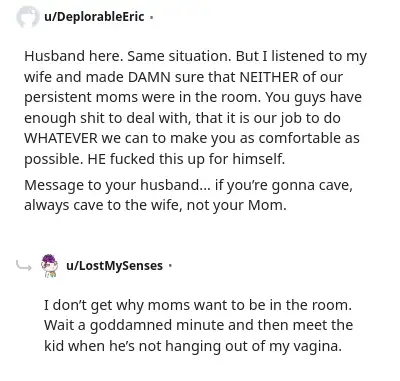Click the last line of LostMySenses' reply

(193, 346)
